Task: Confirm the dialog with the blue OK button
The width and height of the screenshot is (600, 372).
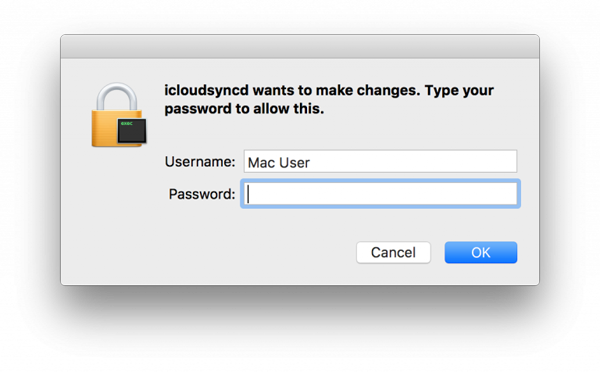Action: click(481, 252)
